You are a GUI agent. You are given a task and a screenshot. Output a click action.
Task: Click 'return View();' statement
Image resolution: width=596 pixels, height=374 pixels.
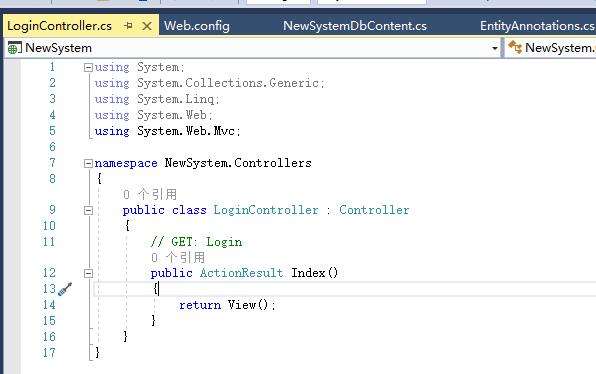coord(227,305)
